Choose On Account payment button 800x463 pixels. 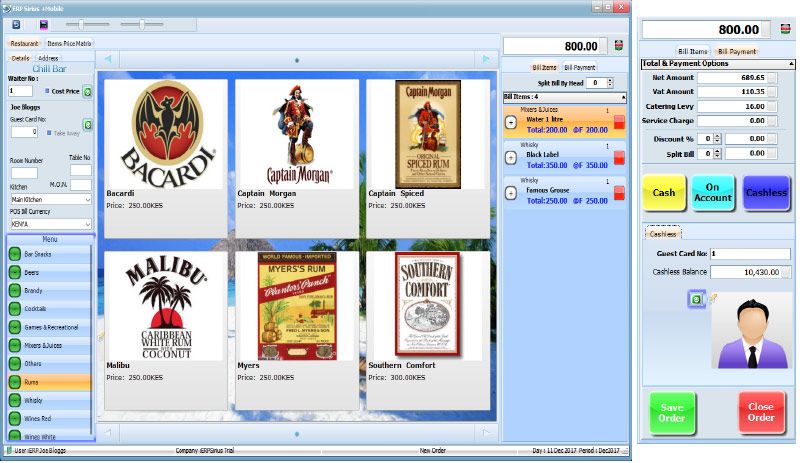[713, 193]
